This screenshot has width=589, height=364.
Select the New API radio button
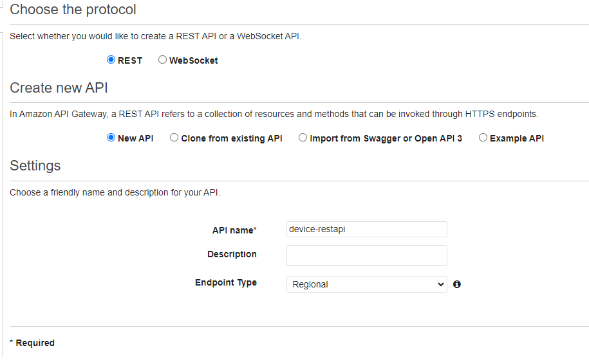pyautogui.click(x=111, y=138)
